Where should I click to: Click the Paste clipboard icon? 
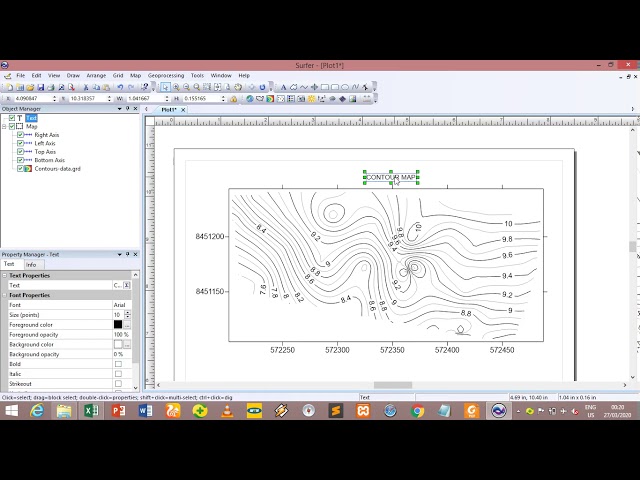pyautogui.click(x=106, y=87)
